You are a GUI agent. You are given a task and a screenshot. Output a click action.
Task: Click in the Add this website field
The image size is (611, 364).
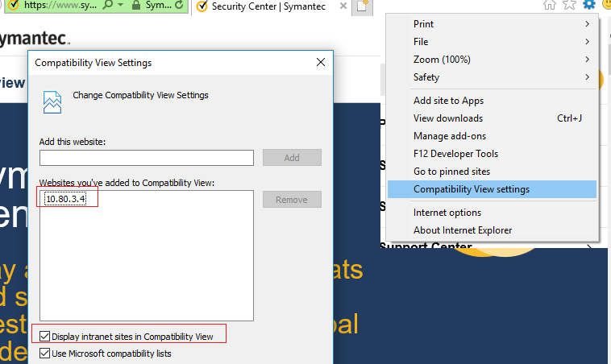coord(147,158)
